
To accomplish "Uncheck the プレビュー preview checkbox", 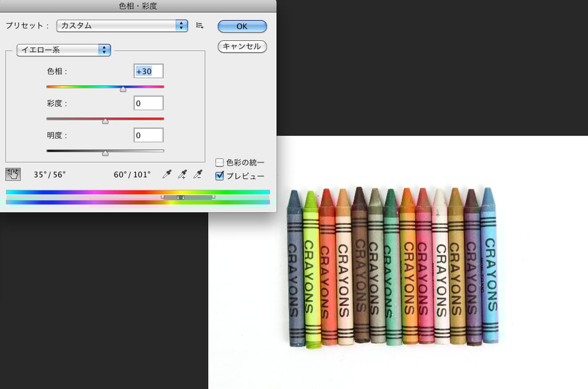I will point(219,175).
